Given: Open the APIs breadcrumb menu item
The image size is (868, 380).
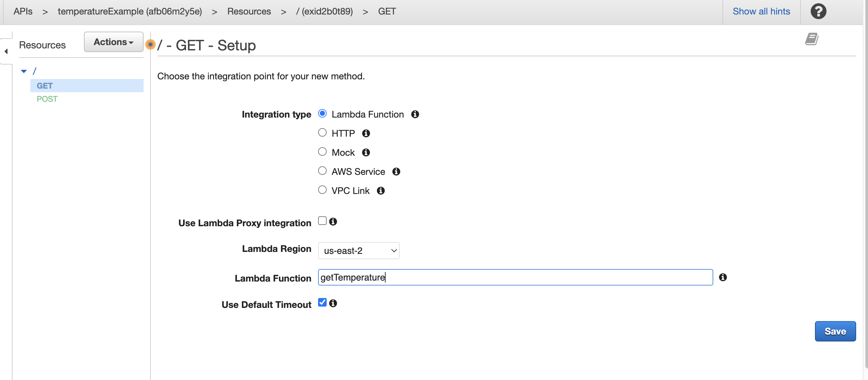Looking at the screenshot, I should pyautogui.click(x=22, y=11).
